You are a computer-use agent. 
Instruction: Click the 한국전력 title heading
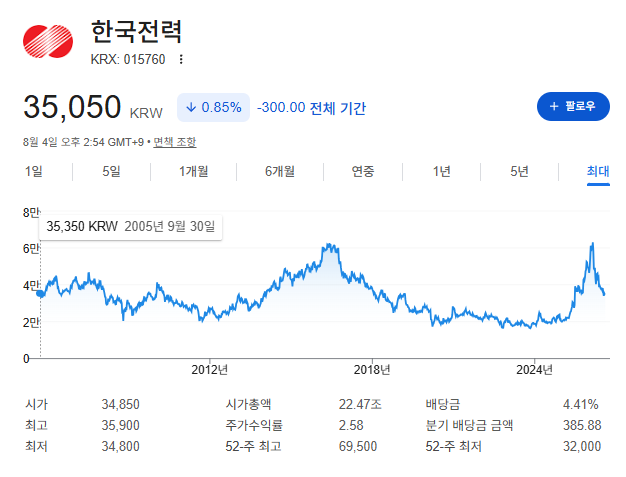tap(137, 32)
